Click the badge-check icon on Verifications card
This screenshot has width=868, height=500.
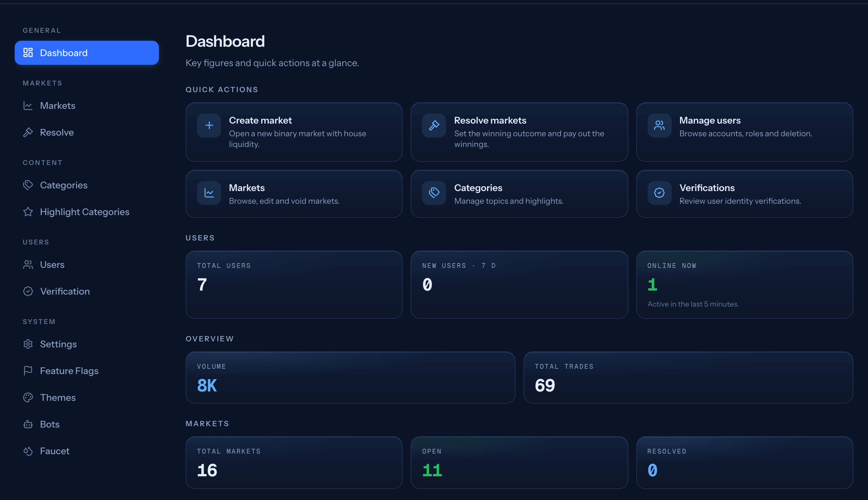click(x=659, y=193)
